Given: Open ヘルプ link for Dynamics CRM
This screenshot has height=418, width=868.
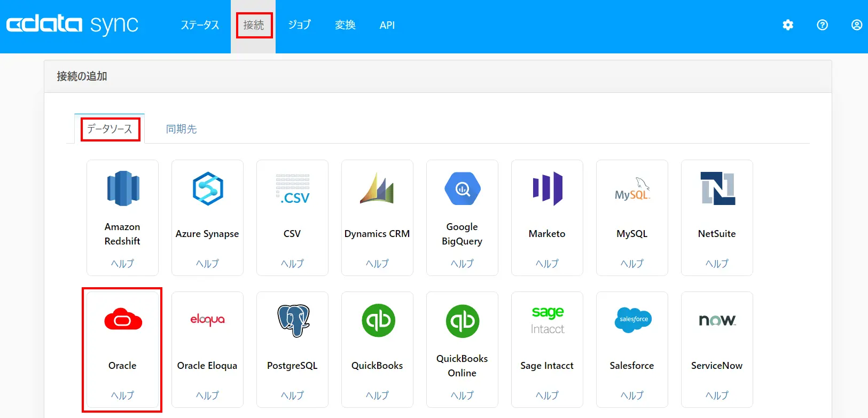Looking at the screenshot, I should tap(377, 264).
